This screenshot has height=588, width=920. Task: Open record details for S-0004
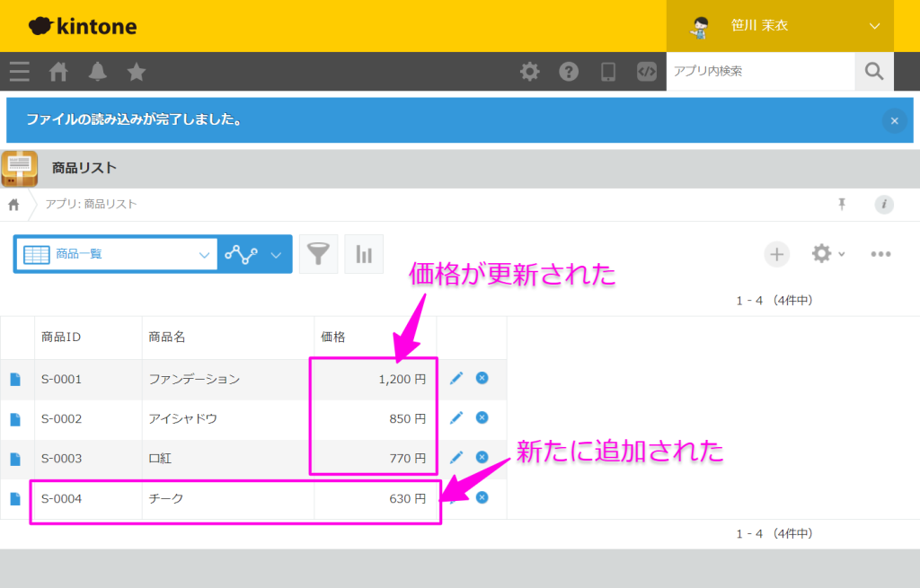(x=15, y=498)
